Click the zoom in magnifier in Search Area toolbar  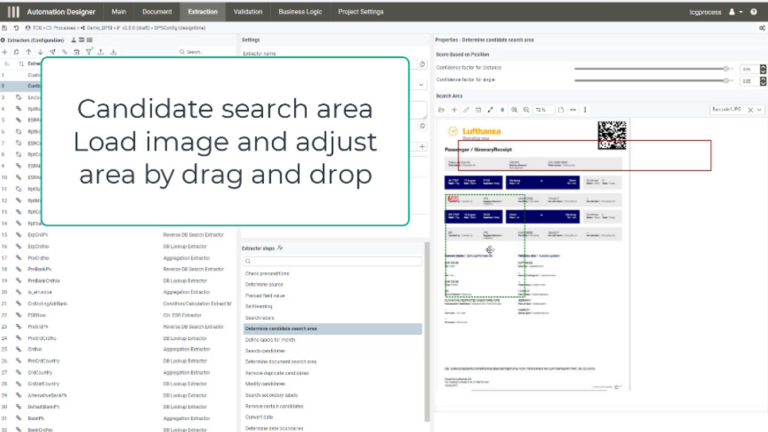click(x=513, y=109)
